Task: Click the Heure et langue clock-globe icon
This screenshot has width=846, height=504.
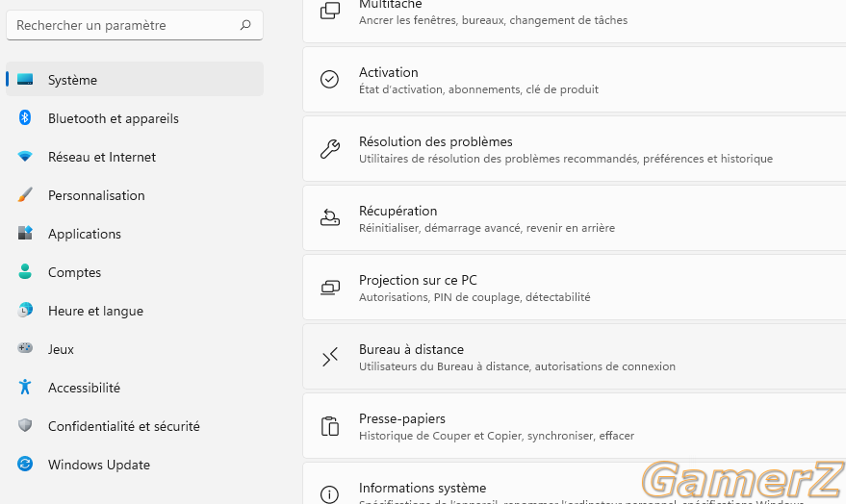Action: [x=25, y=310]
